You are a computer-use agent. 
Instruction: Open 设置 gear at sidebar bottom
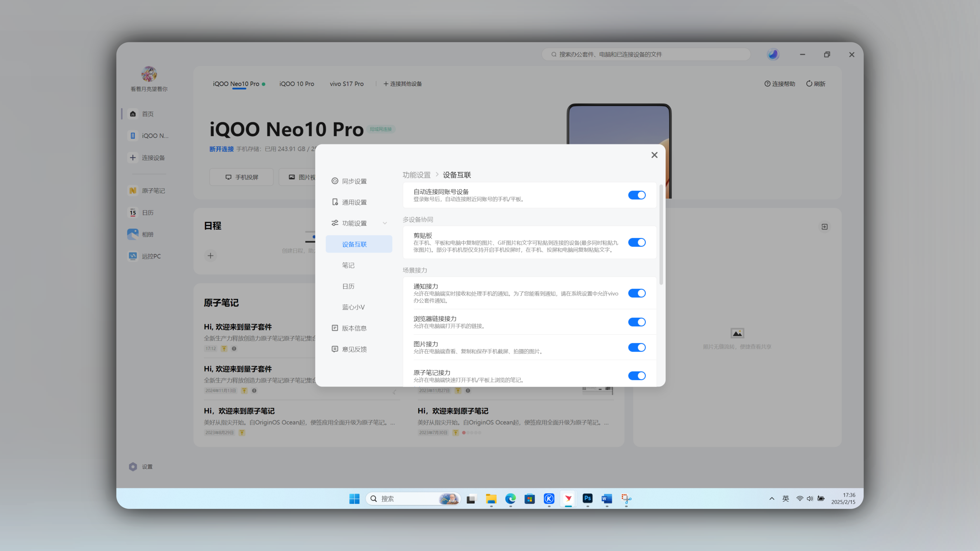pos(141,467)
